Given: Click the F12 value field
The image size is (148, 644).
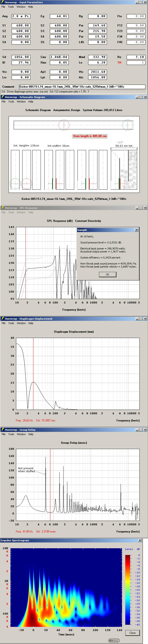Looking at the screenshot, I should pyautogui.click(x=136, y=26).
